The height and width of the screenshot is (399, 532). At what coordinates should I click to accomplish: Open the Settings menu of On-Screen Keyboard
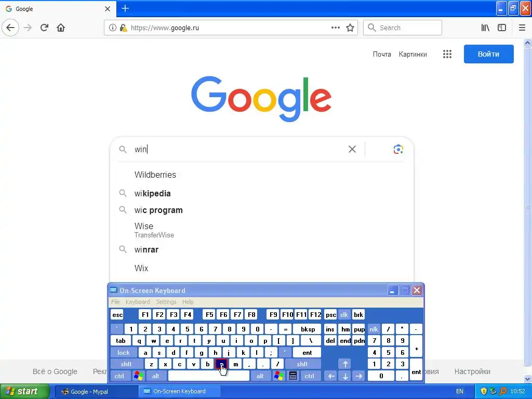[166, 302]
